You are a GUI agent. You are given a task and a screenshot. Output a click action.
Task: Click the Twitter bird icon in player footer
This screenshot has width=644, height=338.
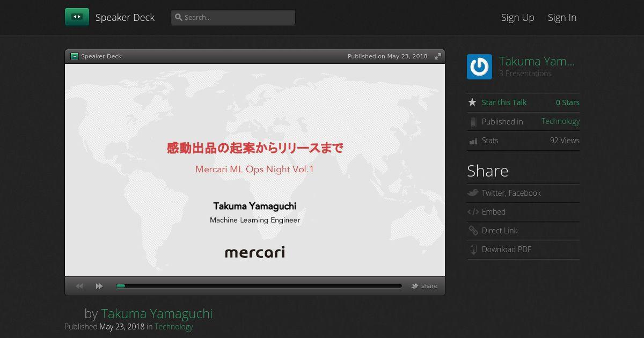[x=415, y=286]
